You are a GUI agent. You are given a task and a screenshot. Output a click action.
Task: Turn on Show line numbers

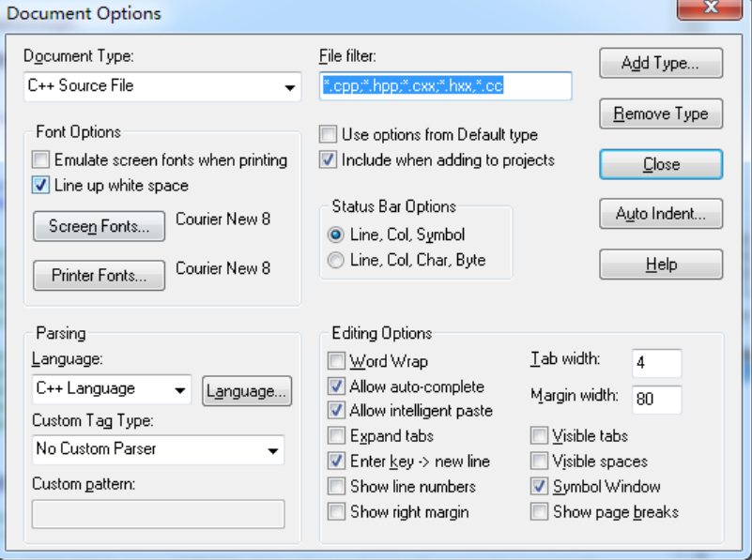(336, 486)
